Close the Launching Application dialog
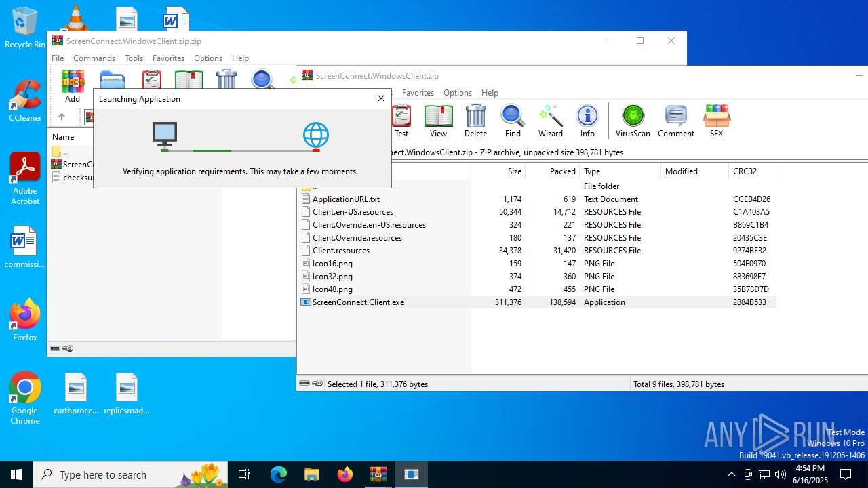 point(381,98)
